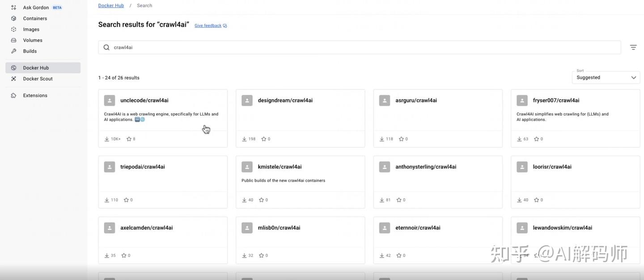This screenshot has width=644, height=280.
Task: Click download icon on mlisb0n/crawl4ai card
Action: (244, 255)
